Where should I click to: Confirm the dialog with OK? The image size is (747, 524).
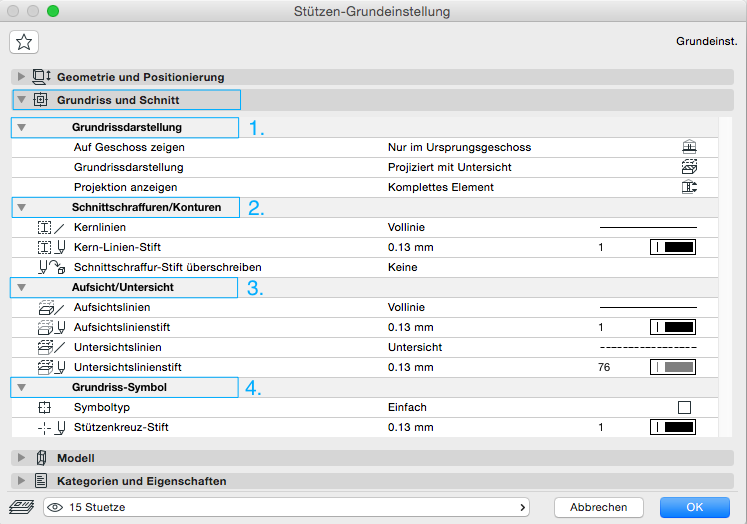pos(693,507)
